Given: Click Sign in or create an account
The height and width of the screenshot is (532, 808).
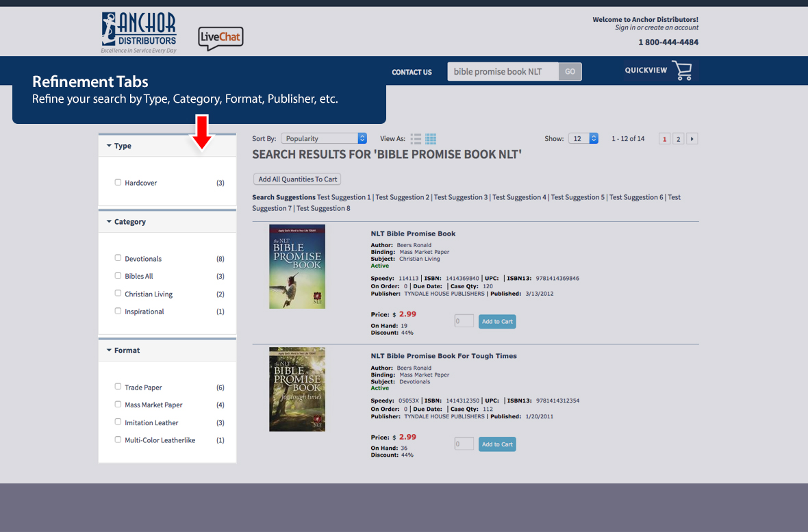Looking at the screenshot, I should (x=657, y=27).
